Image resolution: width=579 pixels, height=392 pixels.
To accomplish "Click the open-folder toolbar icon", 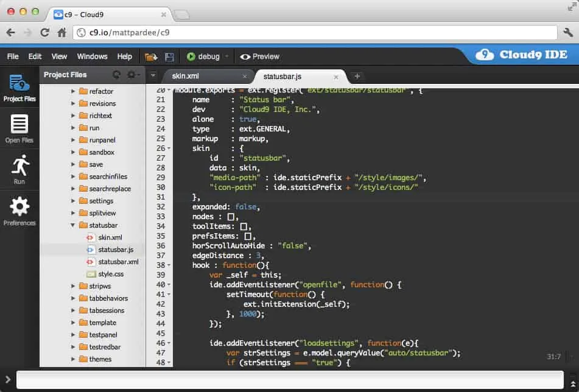I will pyautogui.click(x=151, y=57).
